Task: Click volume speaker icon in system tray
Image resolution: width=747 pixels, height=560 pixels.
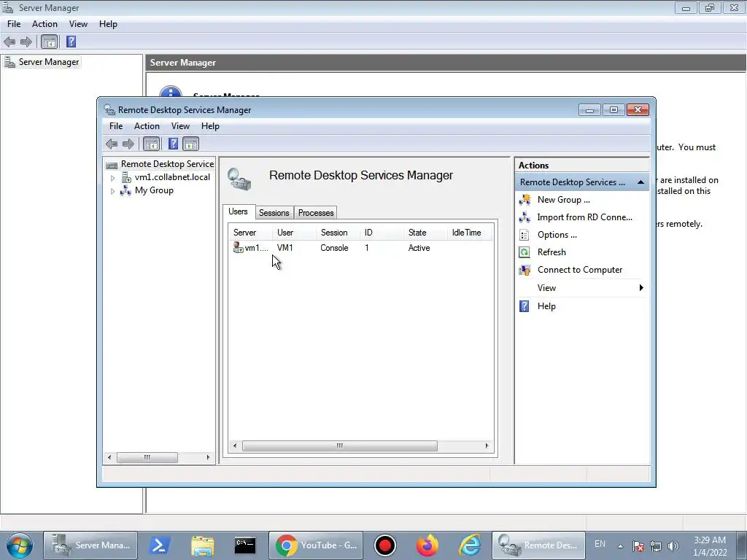Action: tap(673, 546)
